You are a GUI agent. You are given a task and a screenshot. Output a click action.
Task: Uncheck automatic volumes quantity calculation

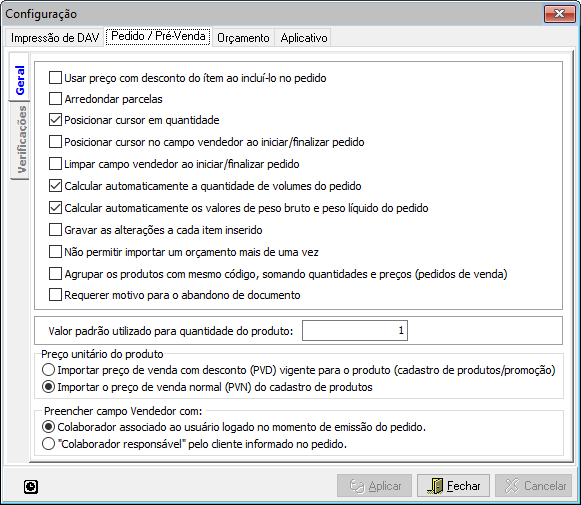click(x=55, y=186)
